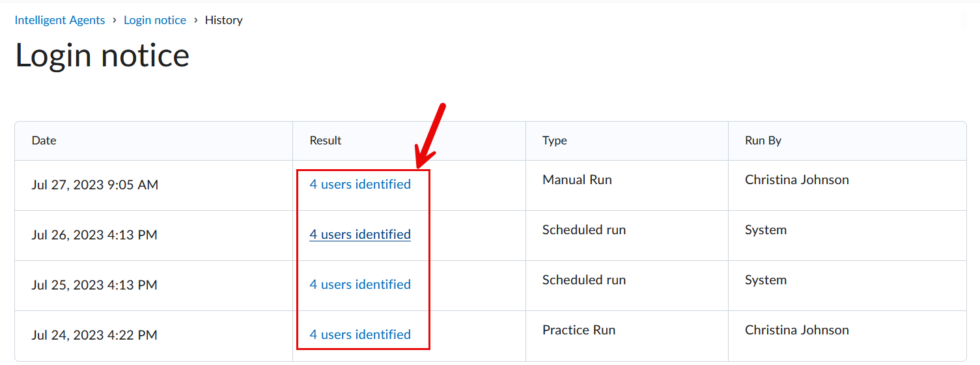Click the Login notice page heading

[102, 55]
